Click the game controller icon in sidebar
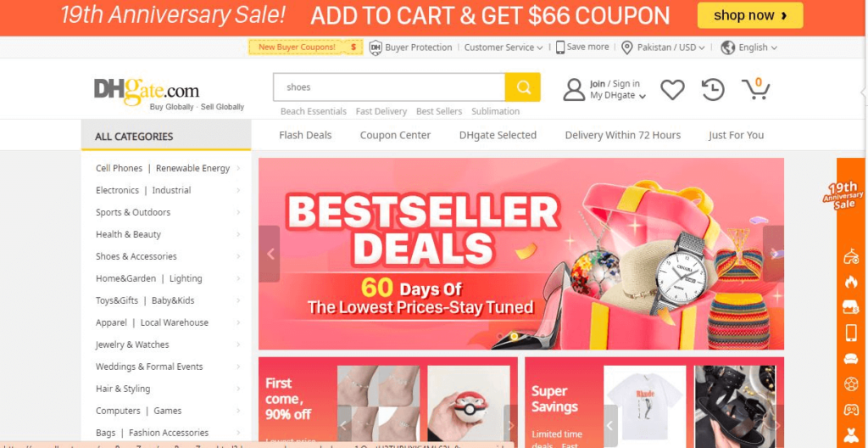Viewport: 868px width, 448px height. point(851,410)
